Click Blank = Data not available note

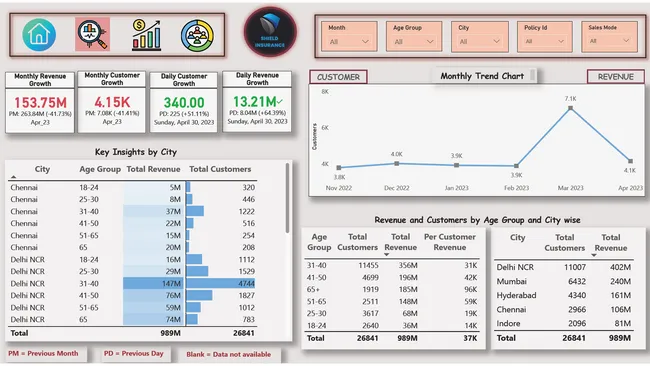228,354
